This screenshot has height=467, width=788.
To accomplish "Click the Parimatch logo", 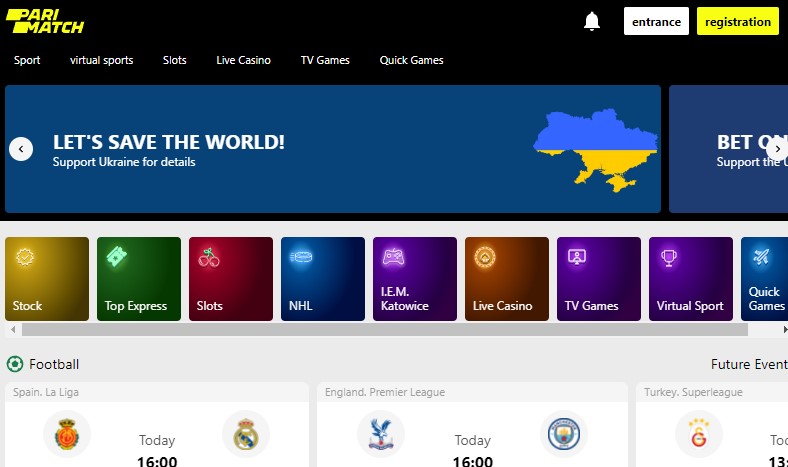I will [x=45, y=21].
